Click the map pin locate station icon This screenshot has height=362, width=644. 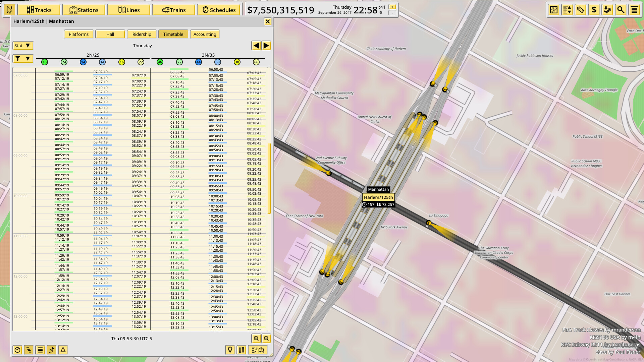click(230, 350)
